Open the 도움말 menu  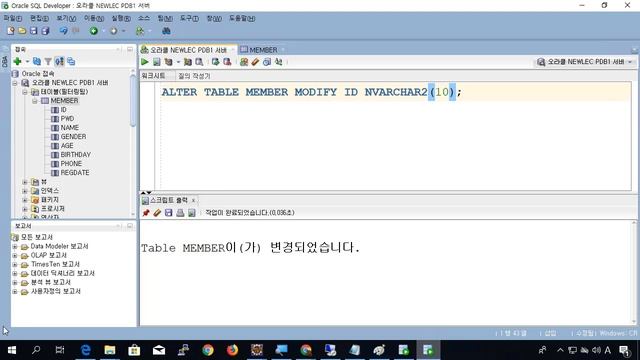tap(242, 18)
